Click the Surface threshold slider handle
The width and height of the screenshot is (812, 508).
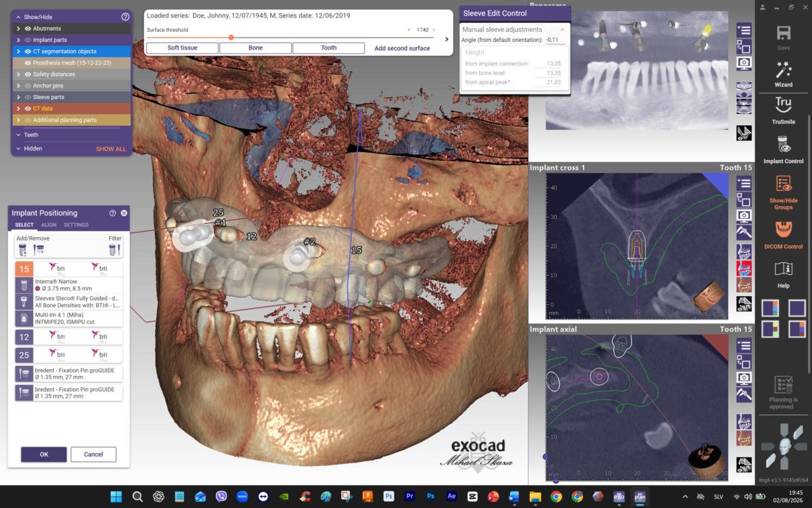point(231,38)
